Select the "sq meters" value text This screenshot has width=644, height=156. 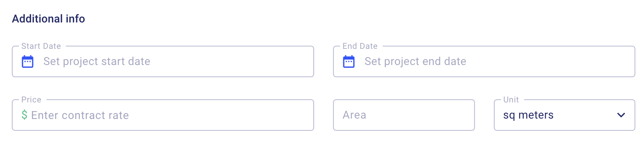point(529,115)
